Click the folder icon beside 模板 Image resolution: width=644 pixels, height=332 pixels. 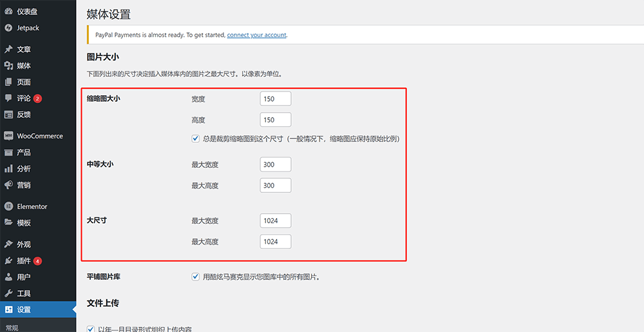8,223
